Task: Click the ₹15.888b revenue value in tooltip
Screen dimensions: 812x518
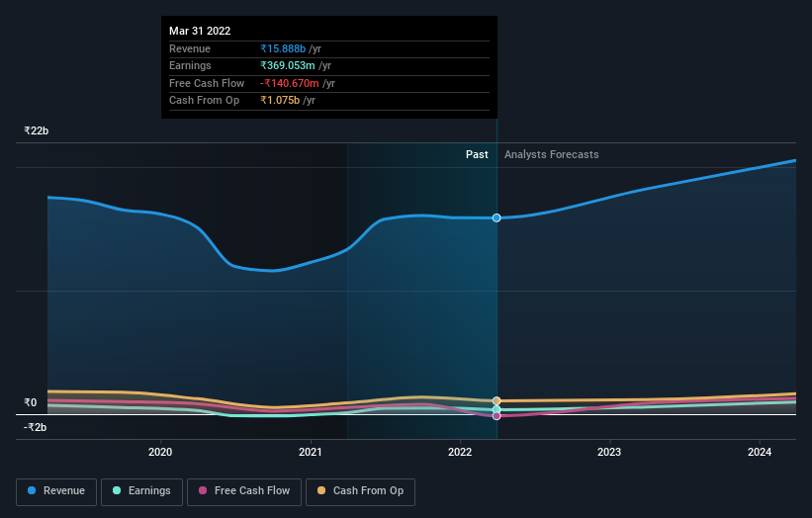Action: (283, 48)
